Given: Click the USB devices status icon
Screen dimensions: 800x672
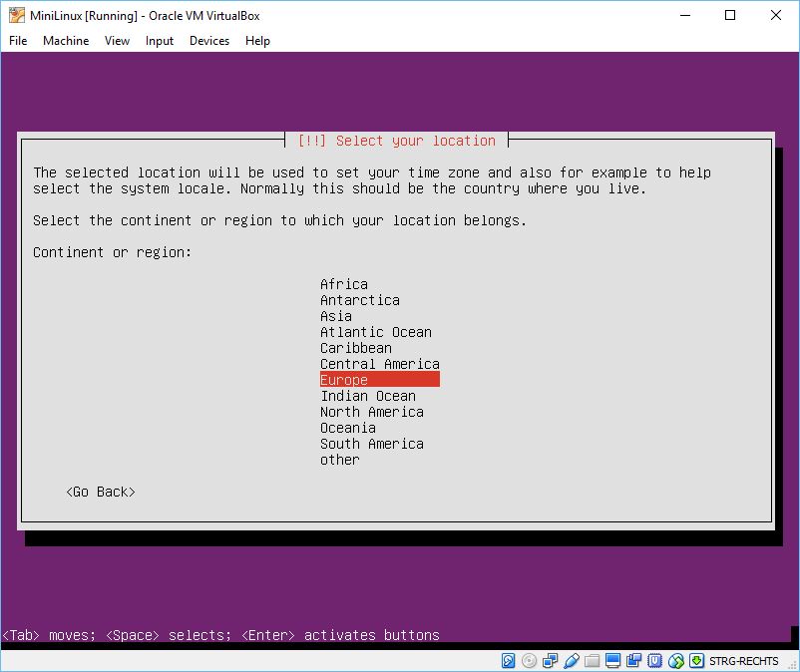Looking at the screenshot, I should pyautogui.click(x=572, y=661).
